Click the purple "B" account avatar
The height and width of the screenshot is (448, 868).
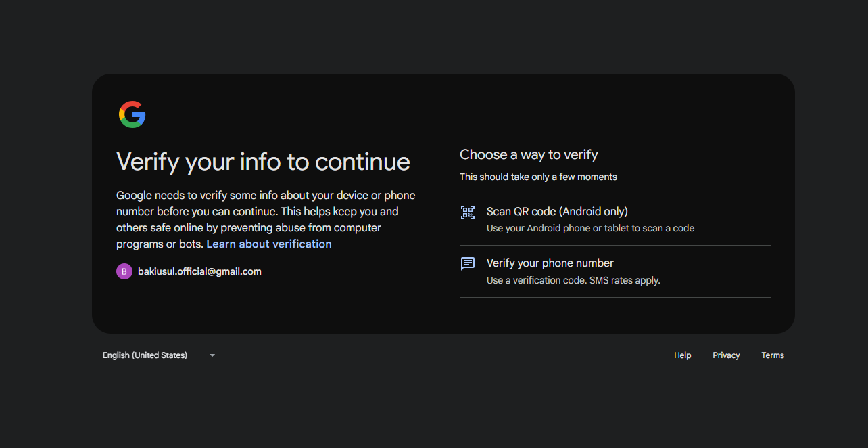[x=124, y=271]
